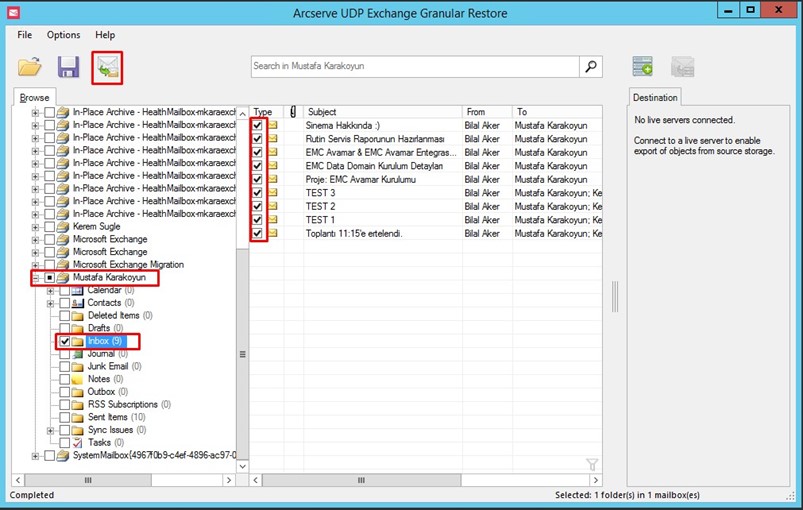Sort messages by Type column header

click(266, 112)
